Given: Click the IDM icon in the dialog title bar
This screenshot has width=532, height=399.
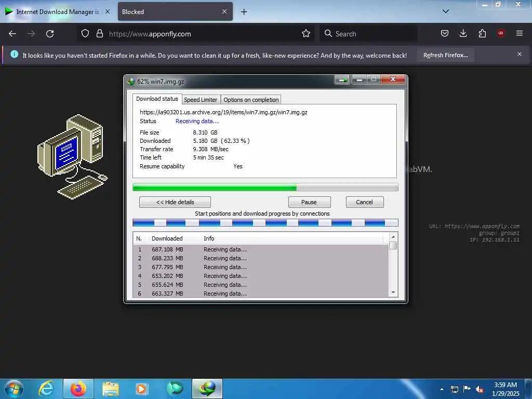Looking at the screenshot, I should pyautogui.click(x=131, y=82).
